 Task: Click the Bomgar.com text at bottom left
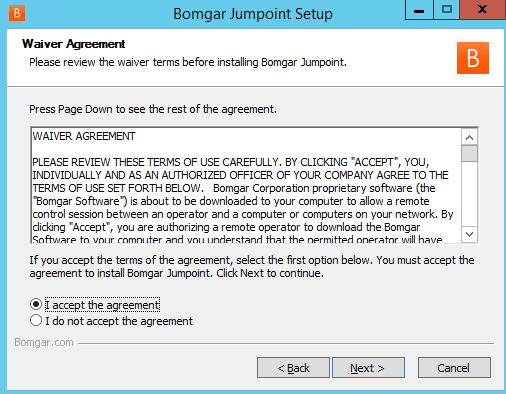(44, 342)
